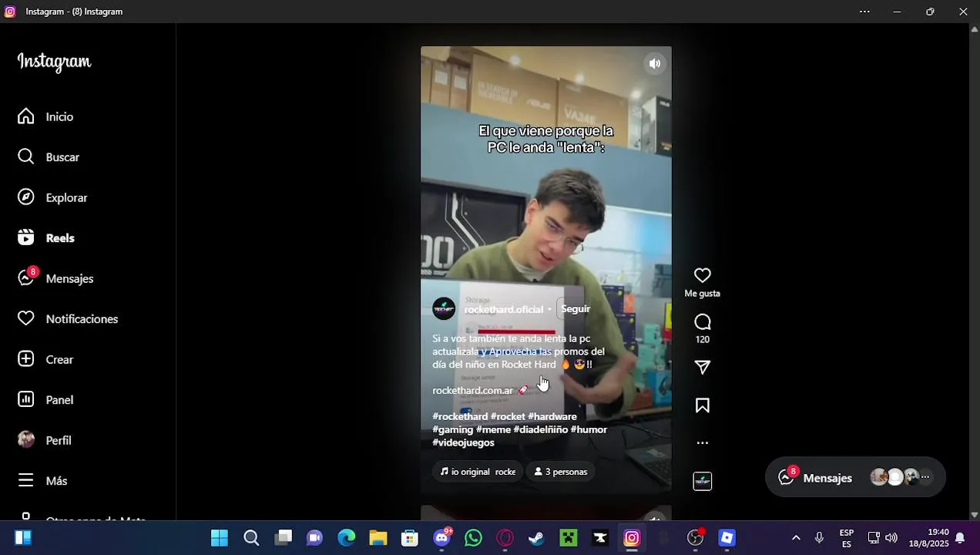The image size is (980, 555).
Task: Follow rockethard.oficial with Seguir
Action: pyautogui.click(x=576, y=309)
